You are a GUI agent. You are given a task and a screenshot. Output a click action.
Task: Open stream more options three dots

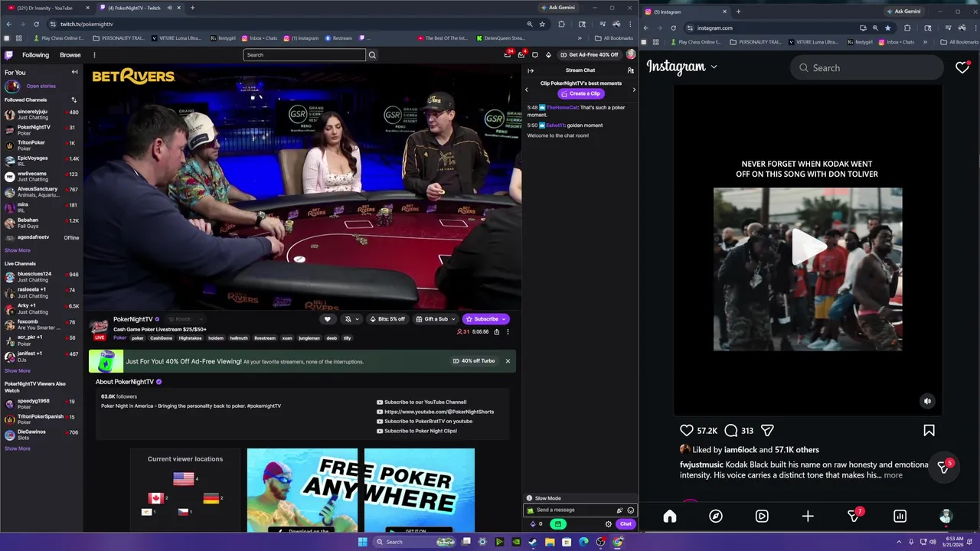coord(507,332)
